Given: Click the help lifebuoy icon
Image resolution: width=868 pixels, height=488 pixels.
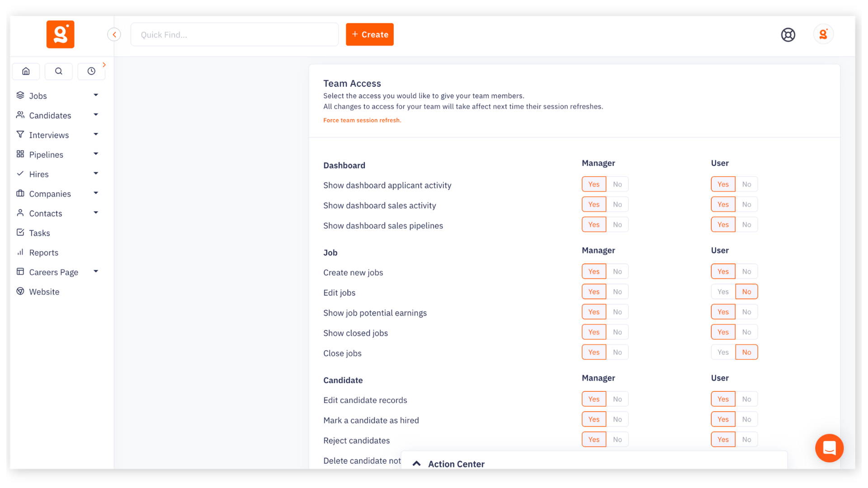Looking at the screenshot, I should [x=788, y=34].
